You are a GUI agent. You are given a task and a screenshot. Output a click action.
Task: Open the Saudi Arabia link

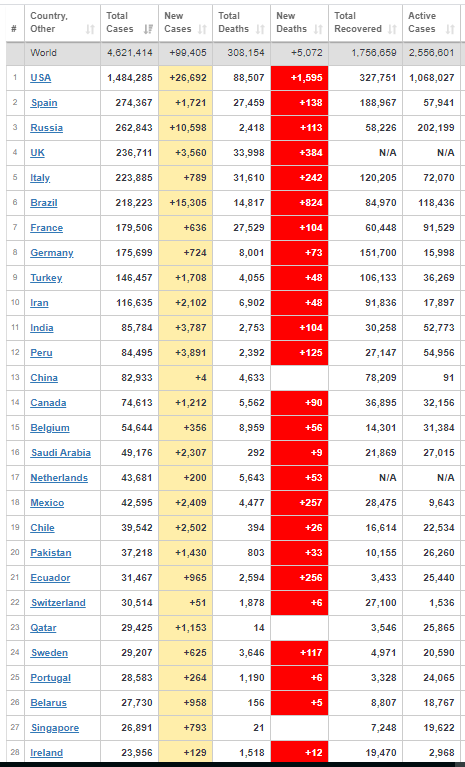pos(61,452)
